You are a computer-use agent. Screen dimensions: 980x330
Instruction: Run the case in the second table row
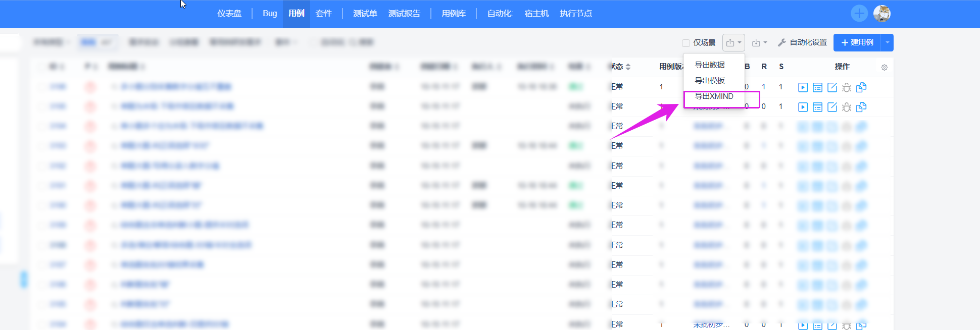point(803,107)
